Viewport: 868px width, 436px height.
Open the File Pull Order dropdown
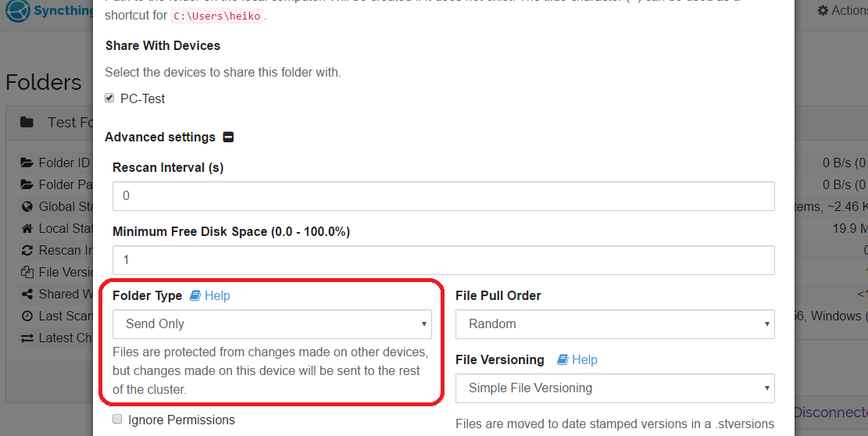(615, 323)
